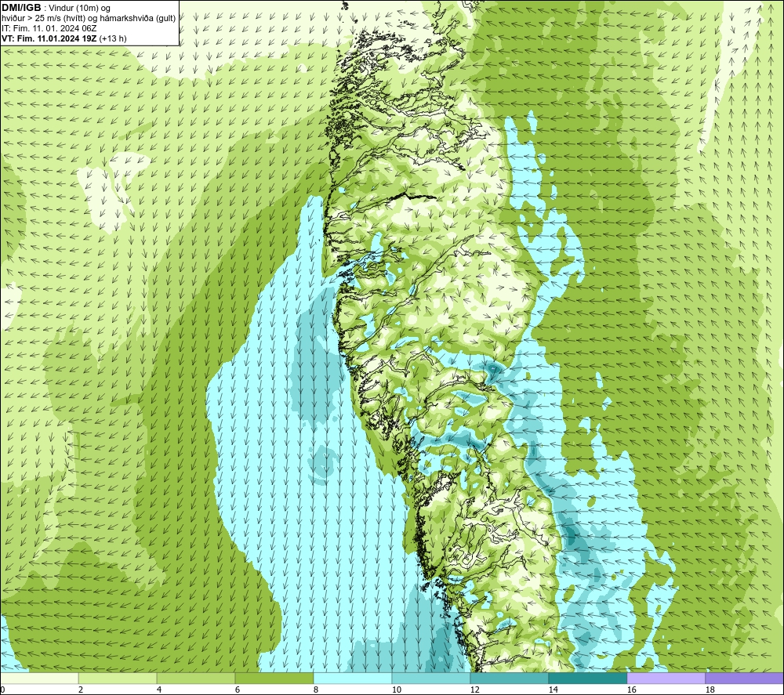
Task: Click the '6' label on the wind scale
Action: [238, 690]
